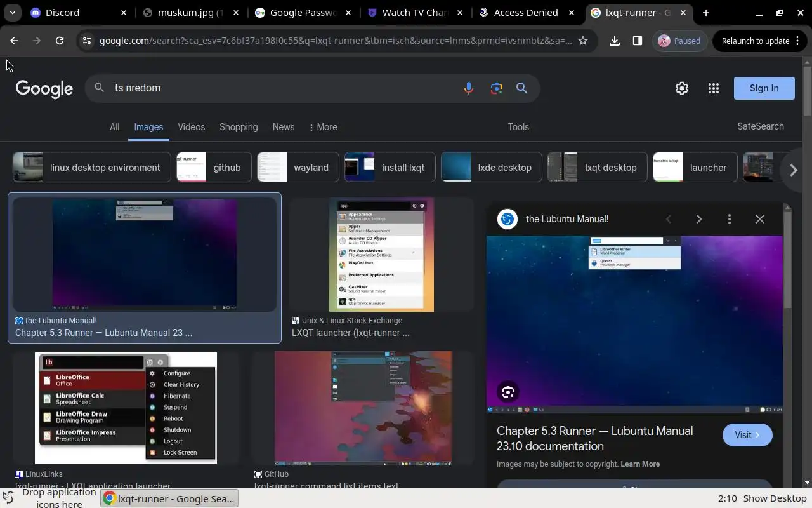Click the taskbar lxqt-runner Chrome window

[169, 498]
